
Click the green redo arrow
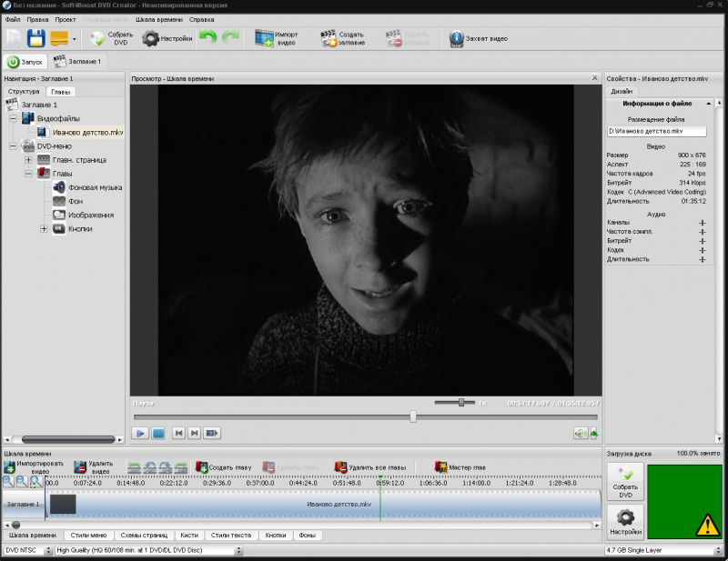click(x=230, y=37)
